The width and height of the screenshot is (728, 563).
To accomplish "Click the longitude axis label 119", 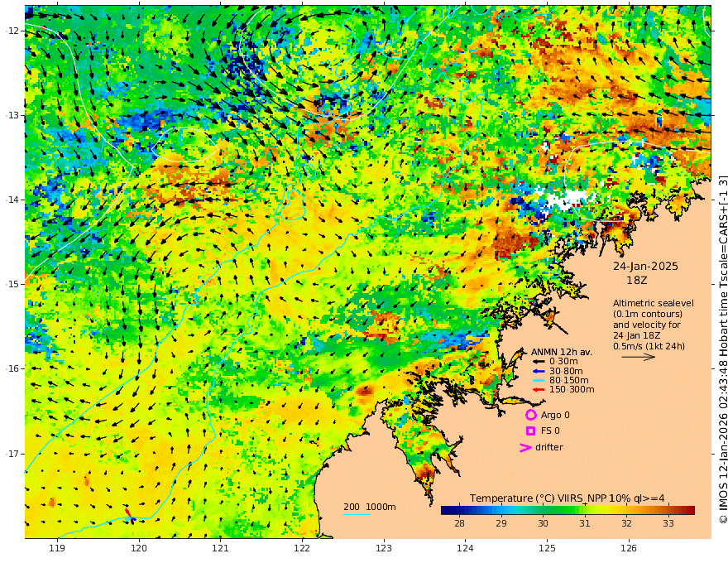I will point(57,549).
